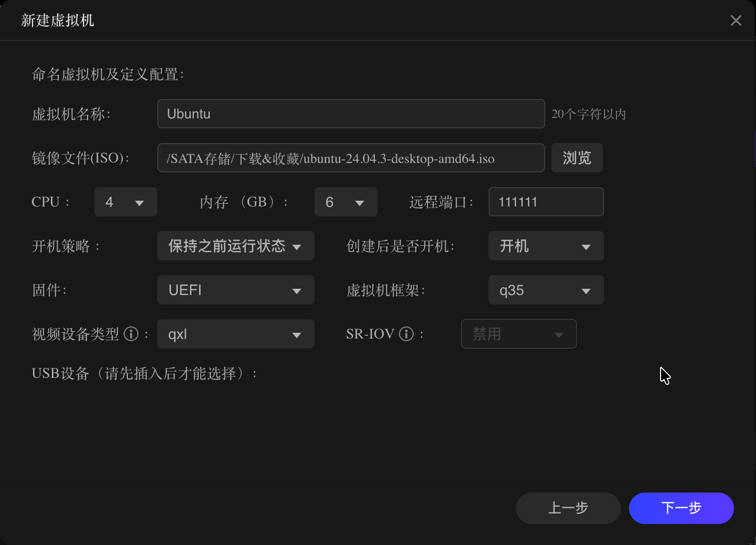Click the 上一步 previous step button

coord(568,508)
